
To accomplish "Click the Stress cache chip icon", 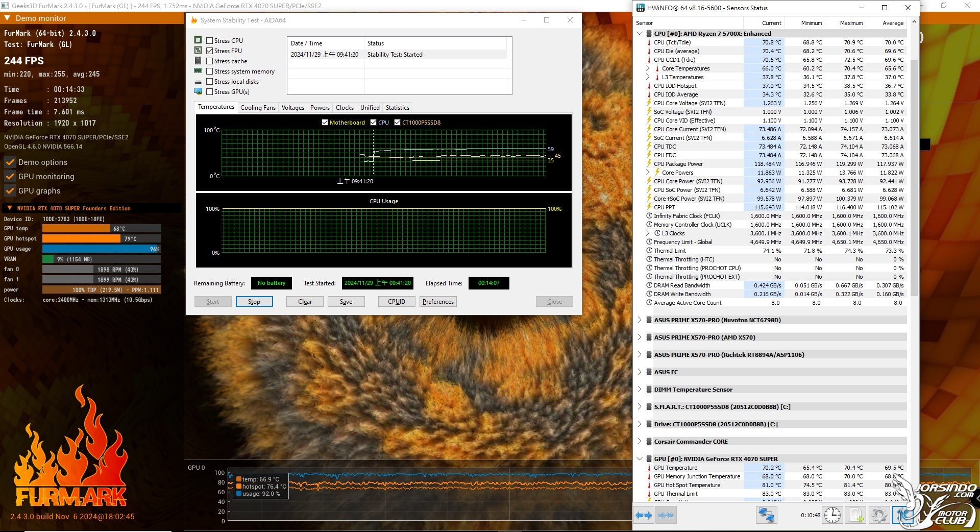I will pyautogui.click(x=198, y=61).
